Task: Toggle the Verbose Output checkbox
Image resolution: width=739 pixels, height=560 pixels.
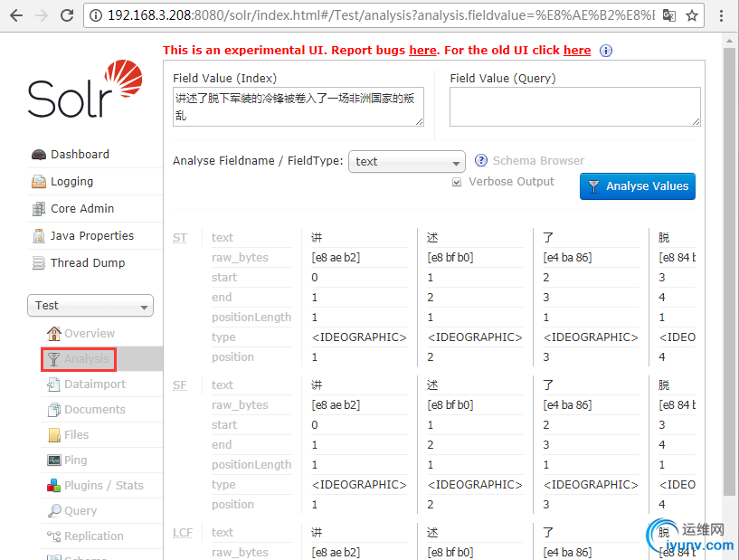Action: click(x=457, y=182)
